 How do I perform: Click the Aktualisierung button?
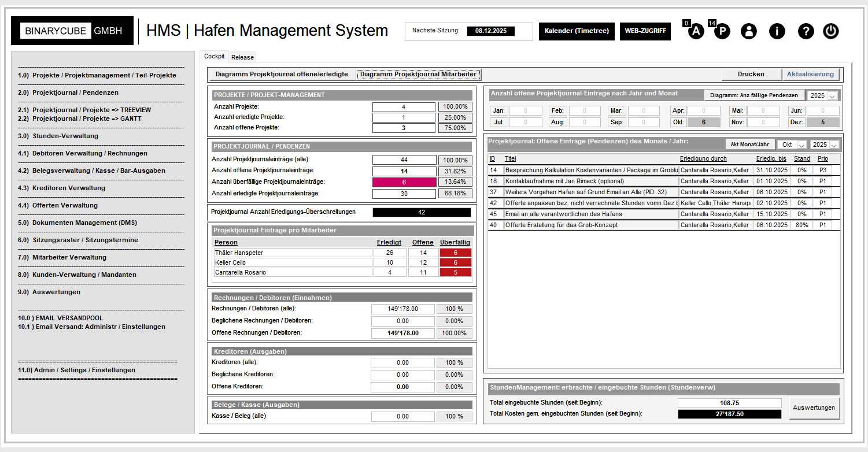[x=811, y=74]
